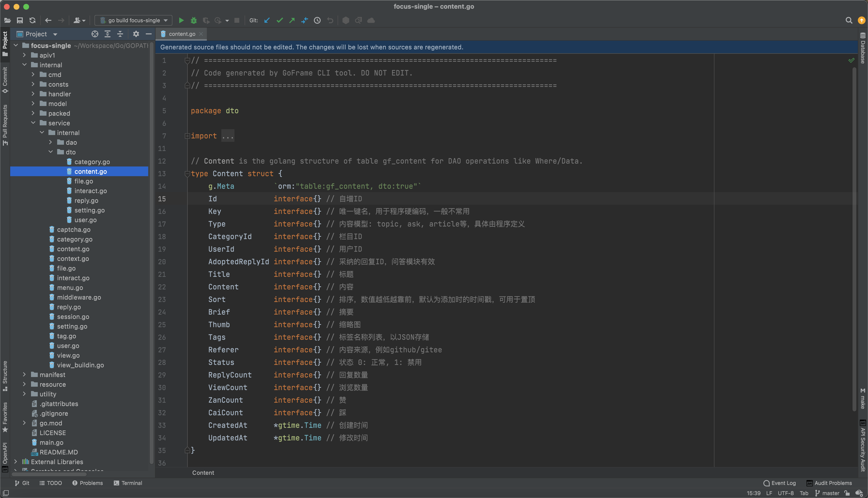Expand the apiv1 folder
This screenshot has height=498, width=868.
[x=24, y=55]
